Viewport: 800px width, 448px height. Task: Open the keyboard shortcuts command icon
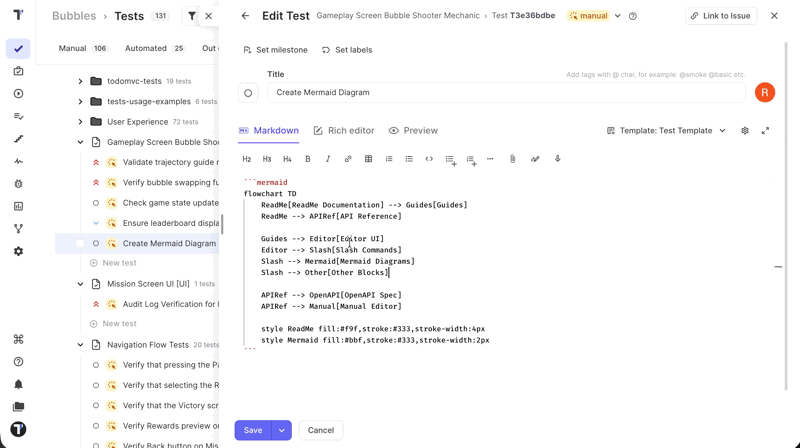click(18, 339)
